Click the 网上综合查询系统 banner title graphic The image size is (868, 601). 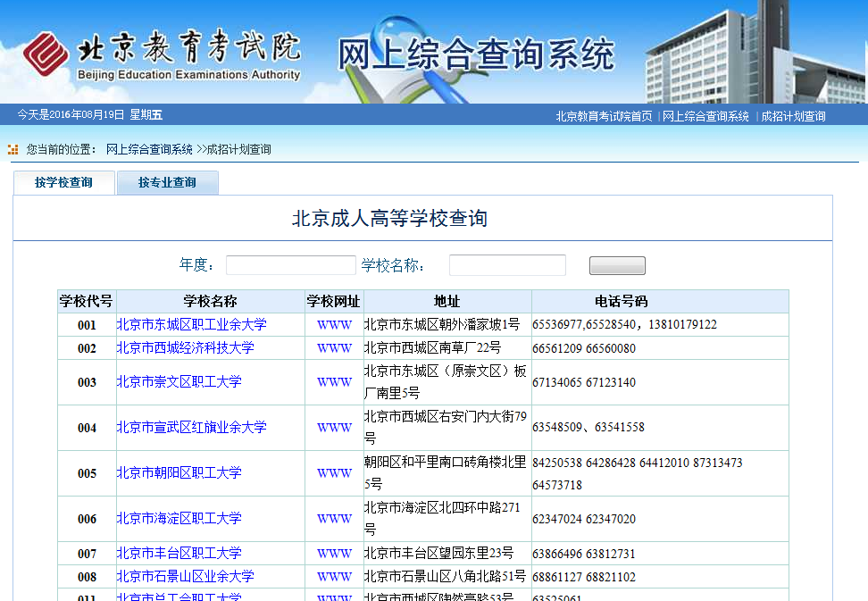click(x=475, y=55)
